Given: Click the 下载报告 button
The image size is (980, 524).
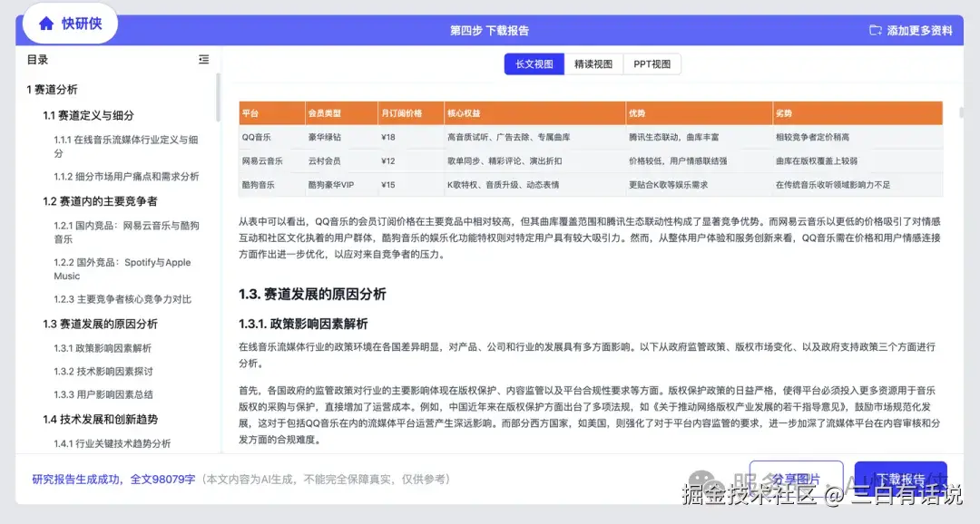Looking at the screenshot, I should pos(900,478).
